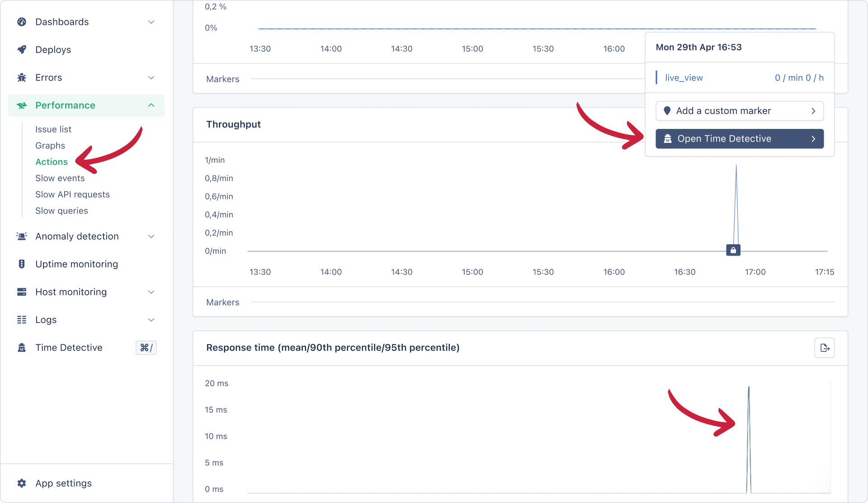Click the Dashboards gauge icon
Viewport: 868px width, 503px height.
(22, 22)
